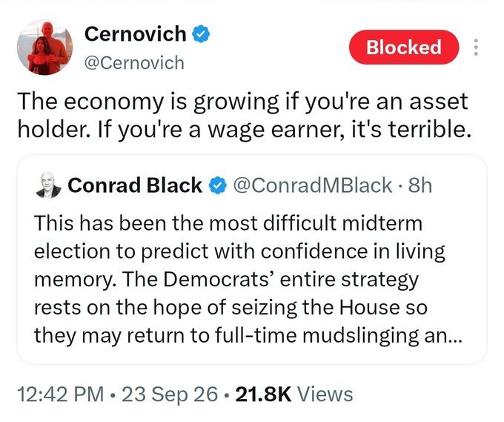Click the main tweet text about economy
Viewport: 504px width, 422px height.
(x=245, y=115)
